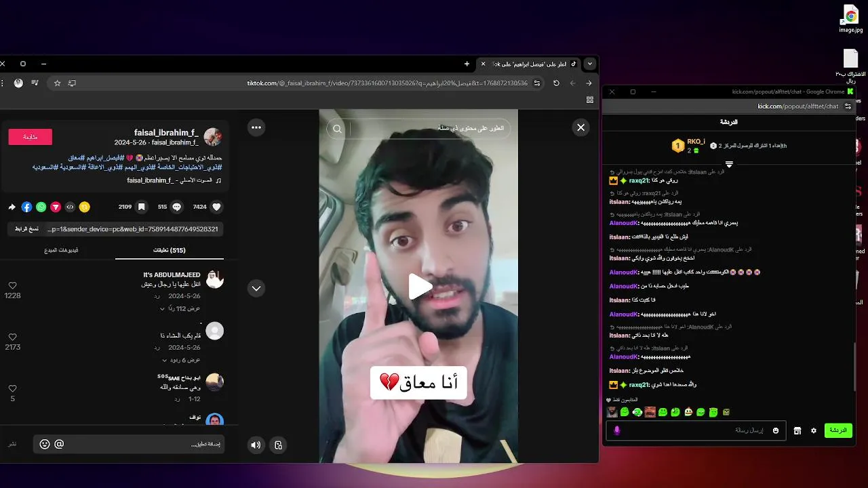
Task: Click the green chat button in Kick window
Action: (838, 430)
